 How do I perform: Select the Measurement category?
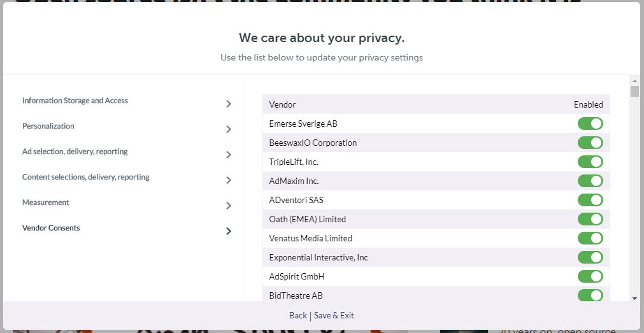(46, 202)
